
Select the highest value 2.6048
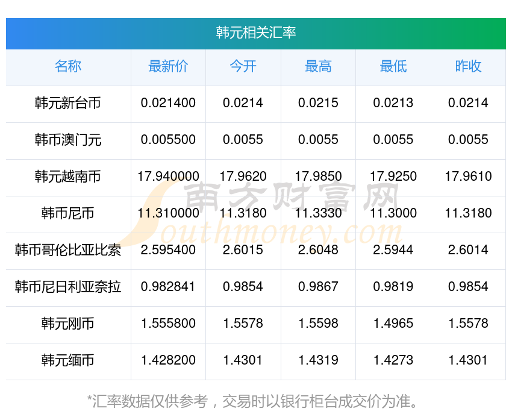(x=318, y=251)
